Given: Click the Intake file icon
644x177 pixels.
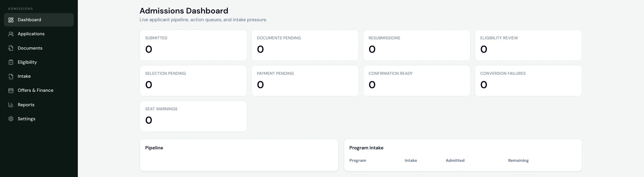Looking at the screenshot, I should click(11, 76).
